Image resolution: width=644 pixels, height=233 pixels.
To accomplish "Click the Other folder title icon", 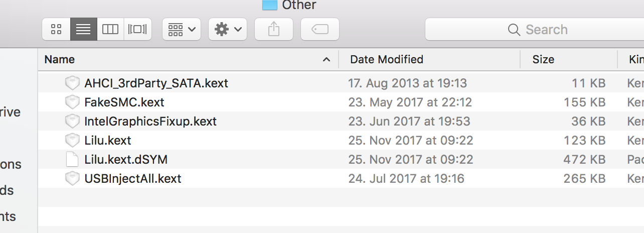I will 270,5.
